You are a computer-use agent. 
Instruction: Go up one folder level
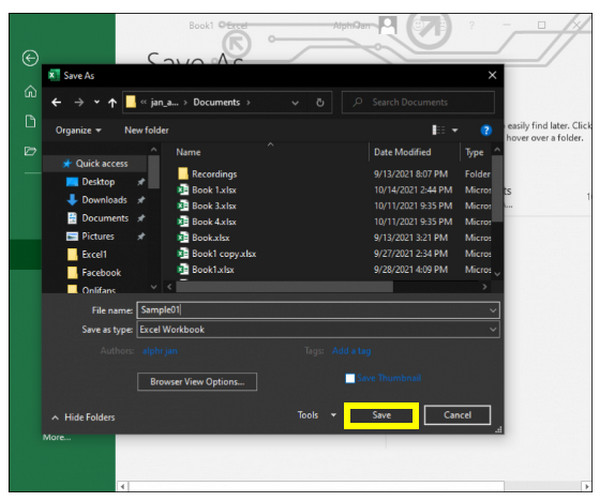click(112, 103)
